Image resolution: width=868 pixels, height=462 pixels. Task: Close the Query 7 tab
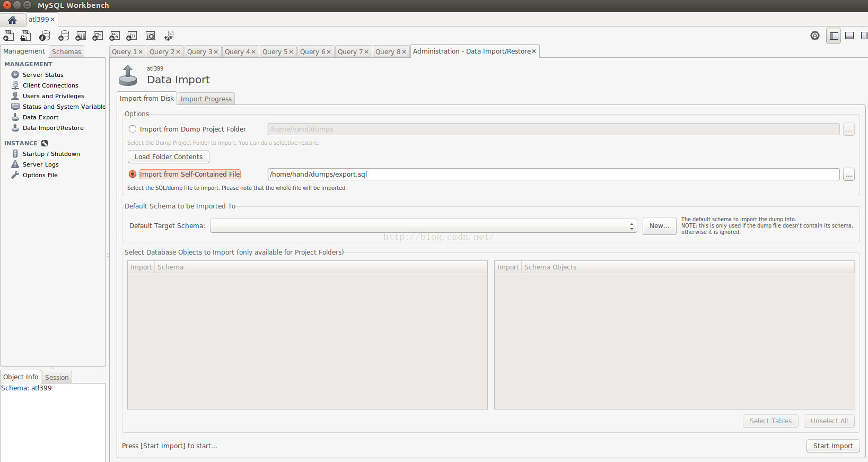(366, 52)
